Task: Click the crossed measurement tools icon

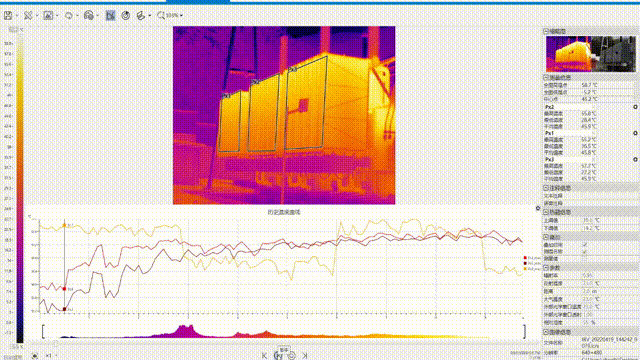Action: [28, 16]
